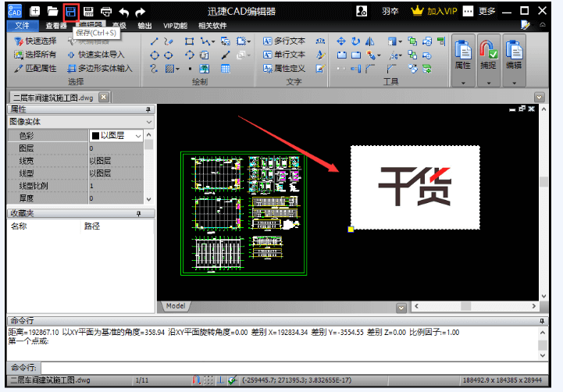This screenshot has height=392, width=563.
Task: Click the 加入VIP button
Action: click(434, 11)
